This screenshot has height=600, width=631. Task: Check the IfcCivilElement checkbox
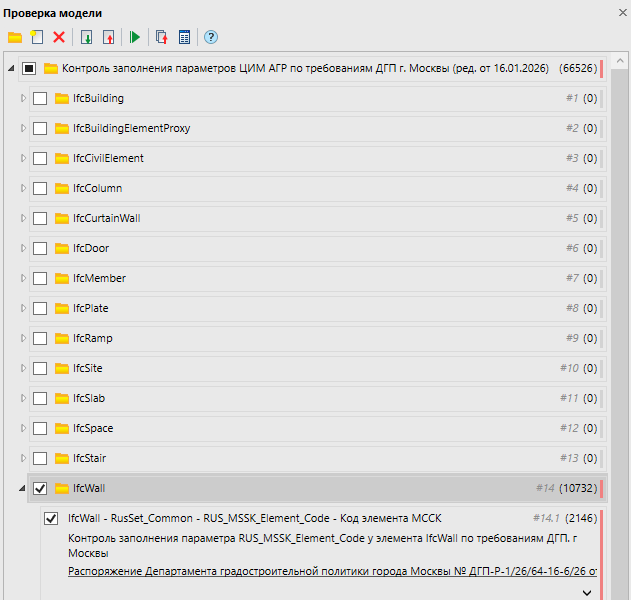coord(40,159)
